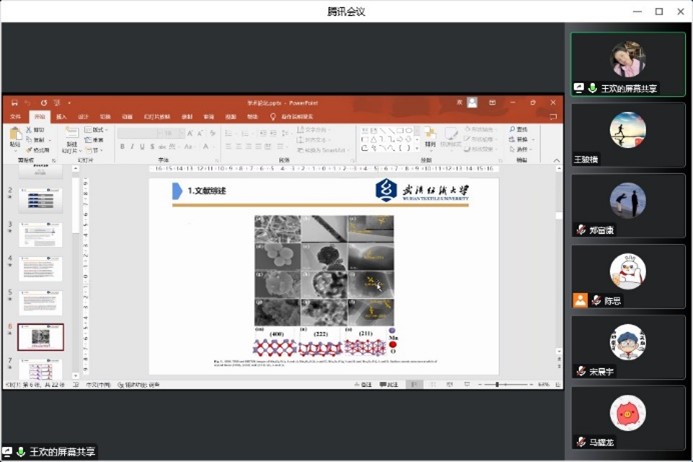The width and height of the screenshot is (693, 462).
Task: Click the muted microphone icon beside 马耀龙
Action: pyautogui.click(x=581, y=442)
